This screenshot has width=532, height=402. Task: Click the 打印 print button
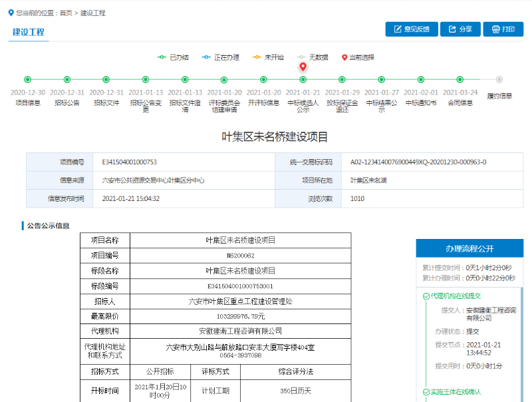tap(503, 29)
